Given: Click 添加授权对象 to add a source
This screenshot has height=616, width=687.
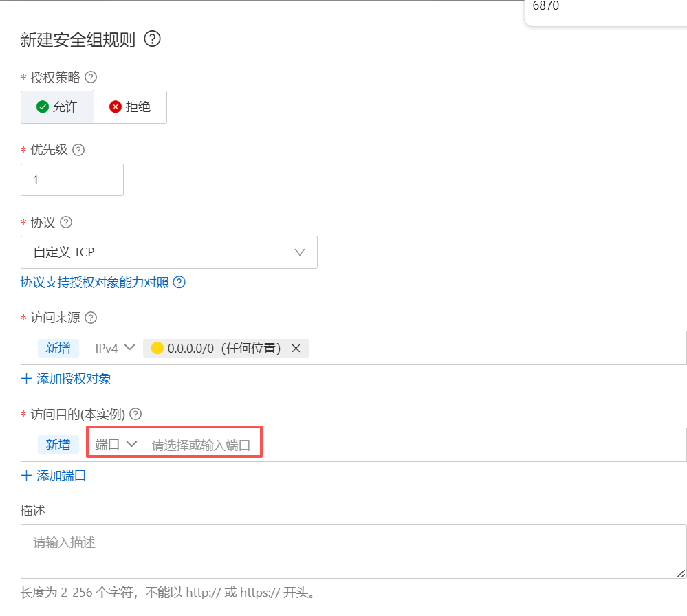Looking at the screenshot, I should tap(66, 379).
